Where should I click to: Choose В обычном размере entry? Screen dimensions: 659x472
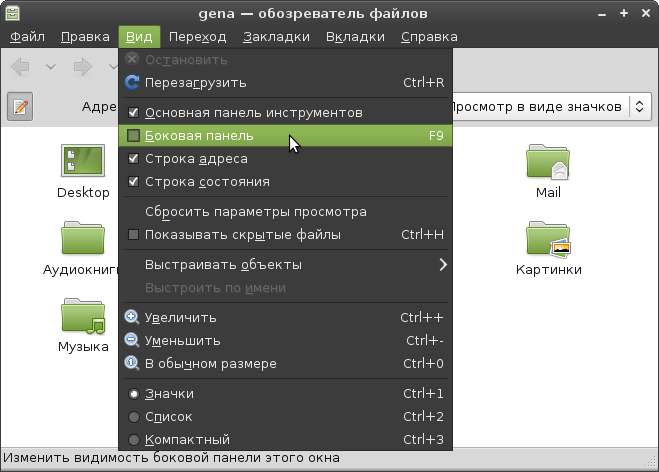[285, 363]
